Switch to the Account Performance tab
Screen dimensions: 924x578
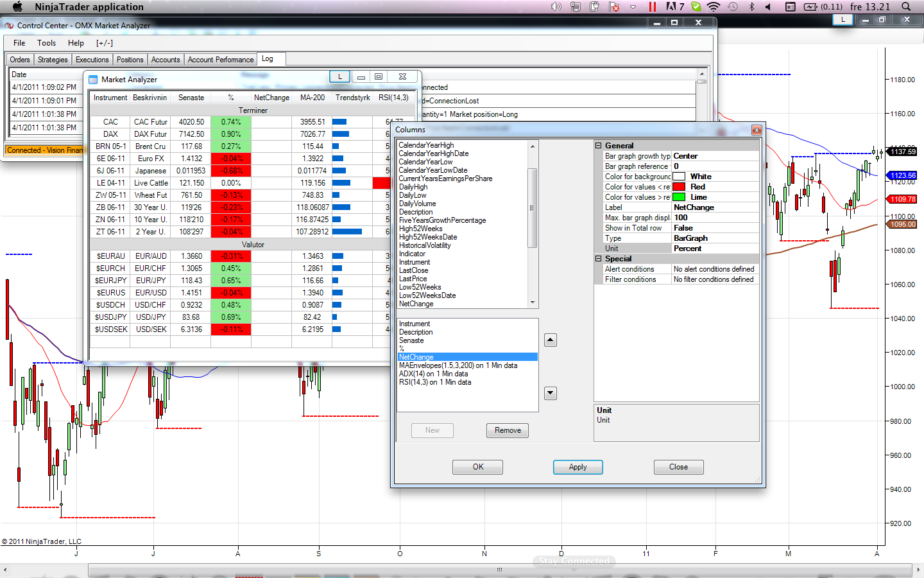221,60
